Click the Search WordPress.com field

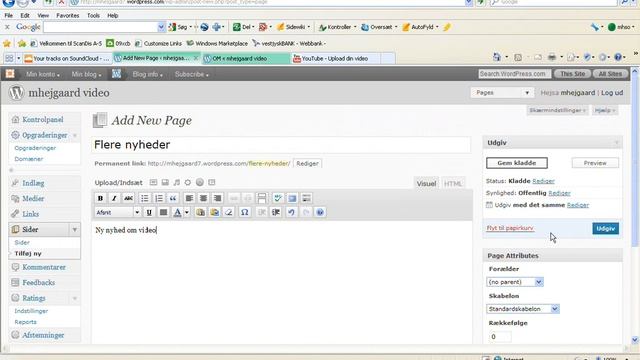[x=514, y=74]
